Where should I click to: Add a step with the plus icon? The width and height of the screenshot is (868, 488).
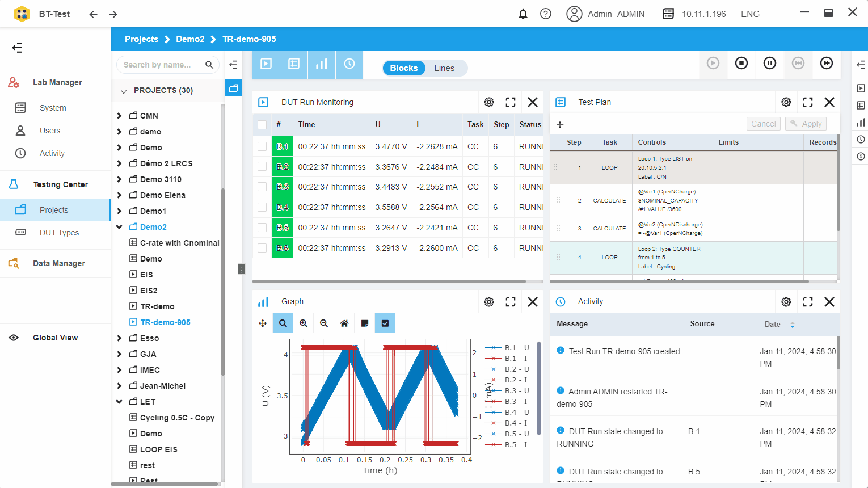[560, 125]
